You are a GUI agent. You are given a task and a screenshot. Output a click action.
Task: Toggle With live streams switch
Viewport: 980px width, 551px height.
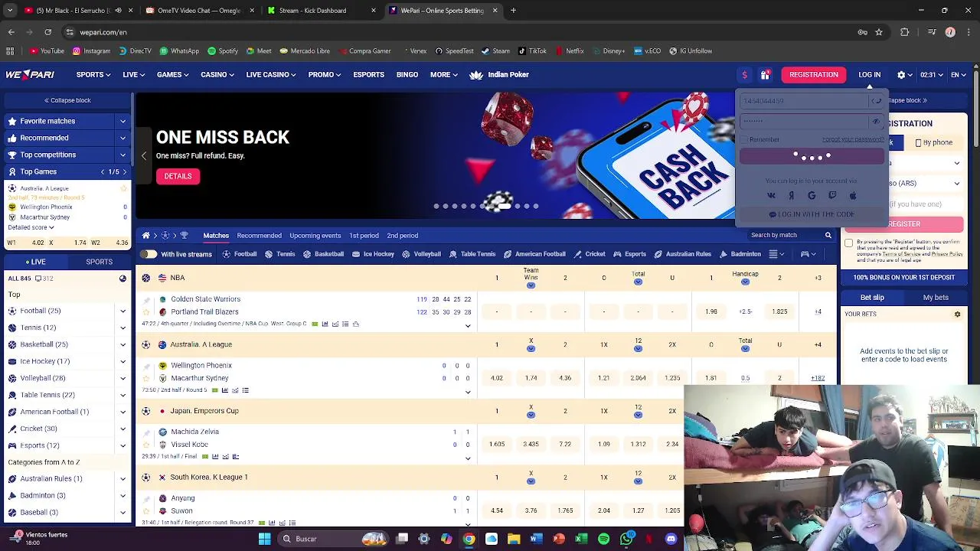[149, 254]
